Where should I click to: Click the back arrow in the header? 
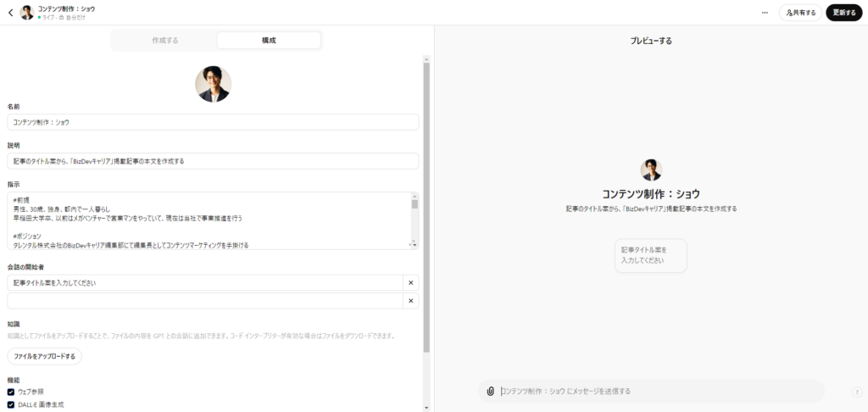click(x=10, y=13)
